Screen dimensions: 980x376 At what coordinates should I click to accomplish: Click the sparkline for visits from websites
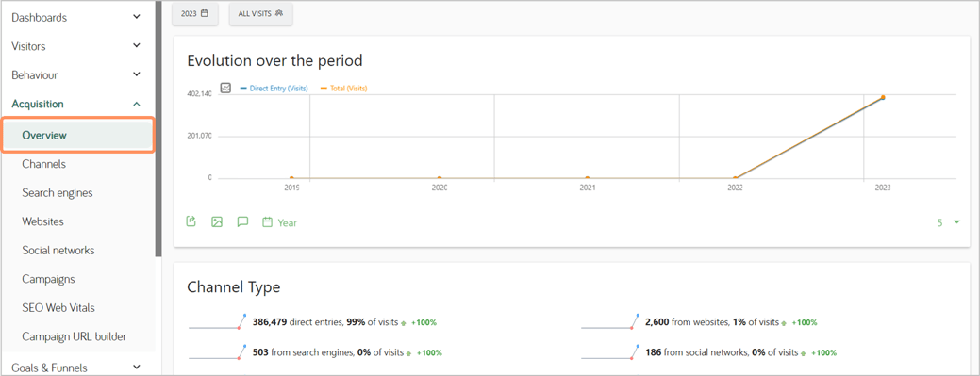(x=610, y=322)
